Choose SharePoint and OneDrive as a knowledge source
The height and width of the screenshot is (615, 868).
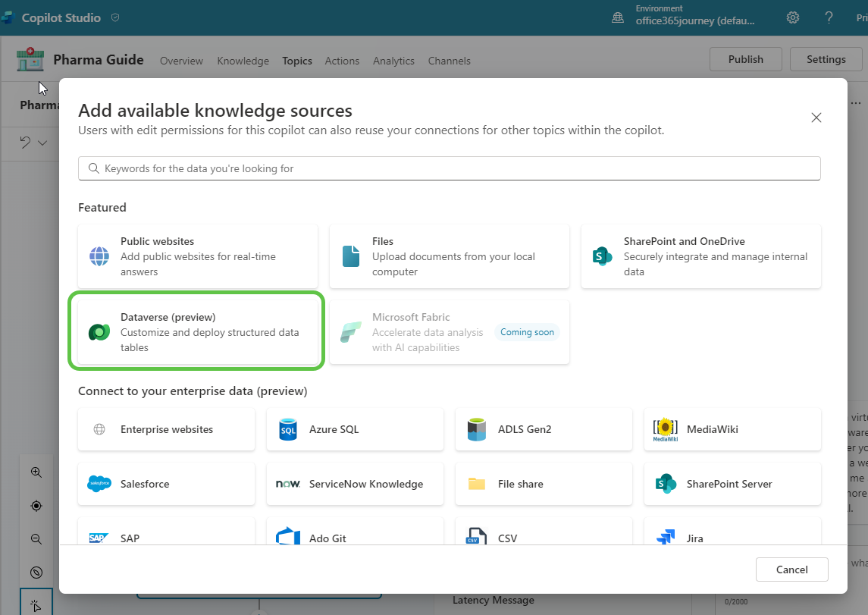[x=700, y=256]
